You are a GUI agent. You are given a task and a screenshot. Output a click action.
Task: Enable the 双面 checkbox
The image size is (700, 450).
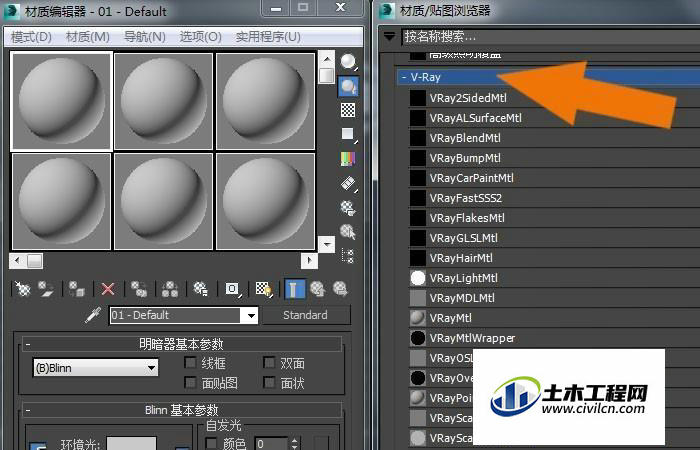(x=269, y=362)
